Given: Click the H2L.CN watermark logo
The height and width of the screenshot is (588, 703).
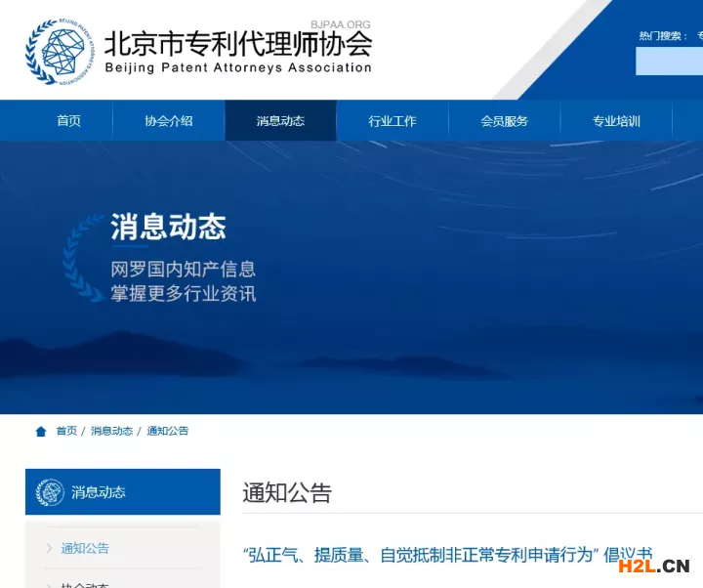Looking at the screenshot, I should pyautogui.click(x=654, y=566).
